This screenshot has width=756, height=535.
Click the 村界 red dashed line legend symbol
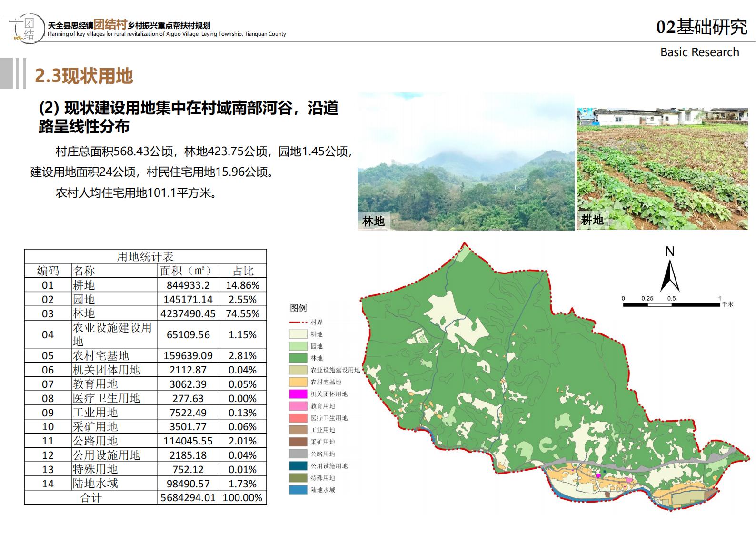[x=298, y=323]
